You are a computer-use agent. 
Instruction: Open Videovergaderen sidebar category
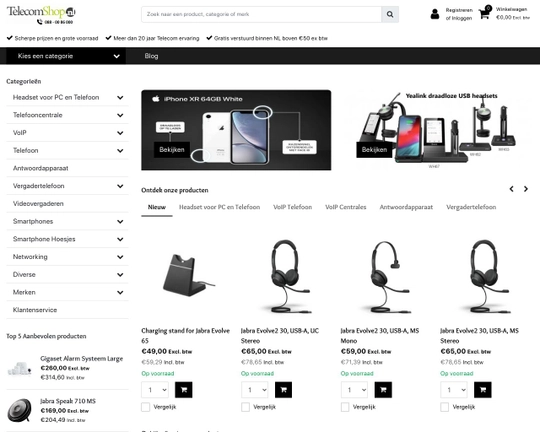tap(38, 204)
